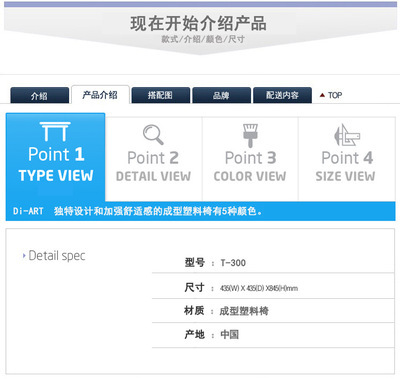400x379 pixels.
Task: Click the 型号 T-300 row
Action: 273,263
